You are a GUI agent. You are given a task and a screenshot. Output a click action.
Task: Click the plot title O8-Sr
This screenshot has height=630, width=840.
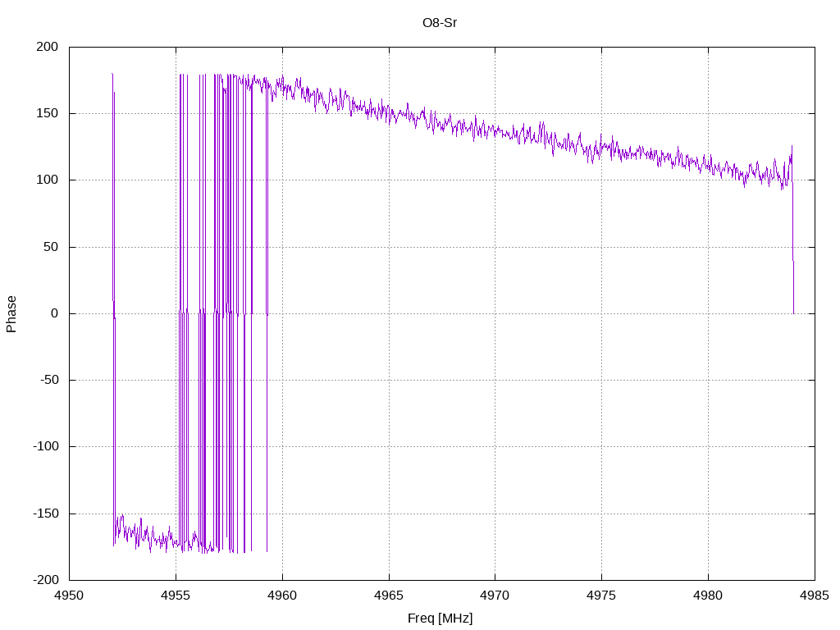tap(440, 23)
